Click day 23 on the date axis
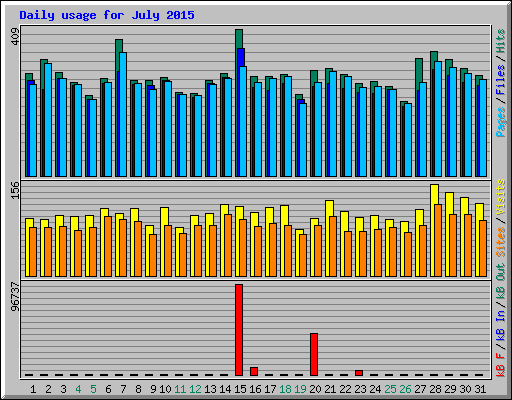This screenshot has height=400, width=512. point(360,389)
